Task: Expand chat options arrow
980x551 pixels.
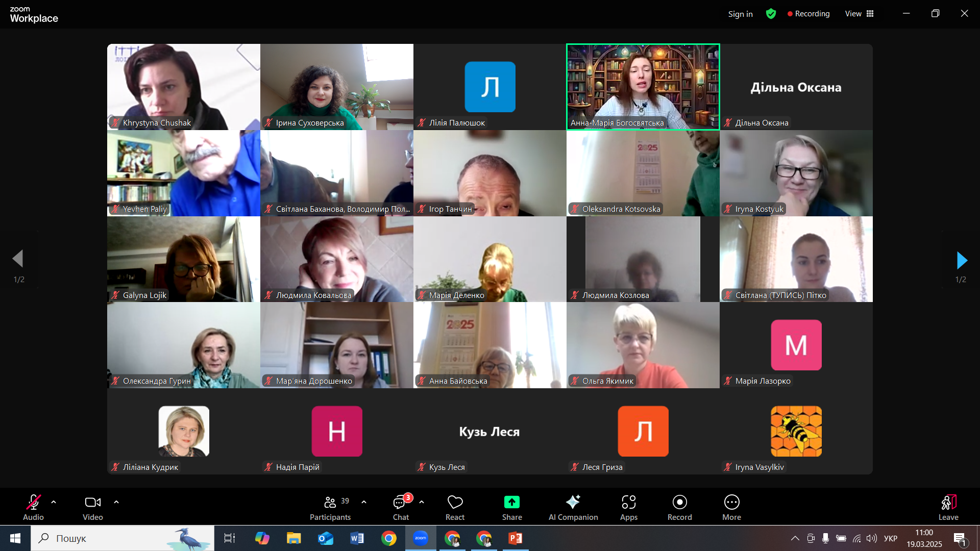Action: (x=422, y=502)
